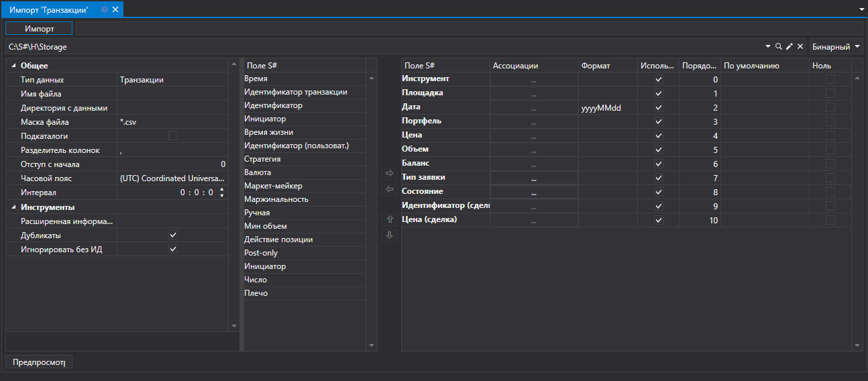Select Валюта in field list
This screenshot has width=868, height=381.
[x=304, y=172]
